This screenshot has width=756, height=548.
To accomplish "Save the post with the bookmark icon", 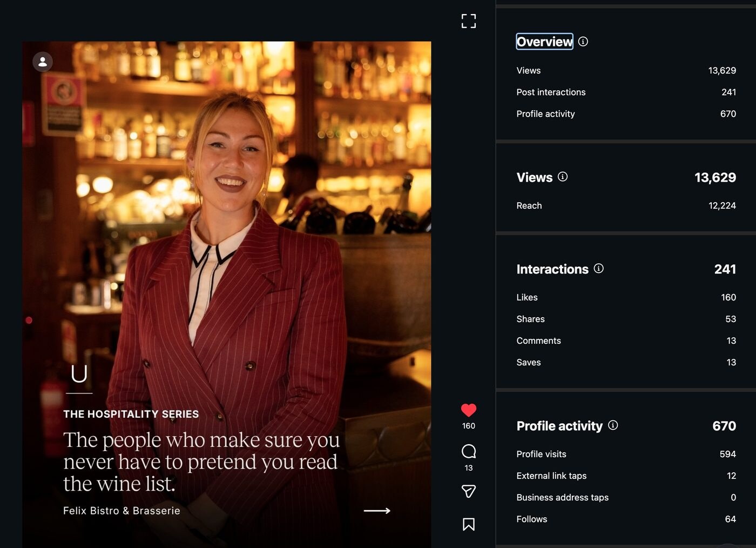I will [x=469, y=524].
